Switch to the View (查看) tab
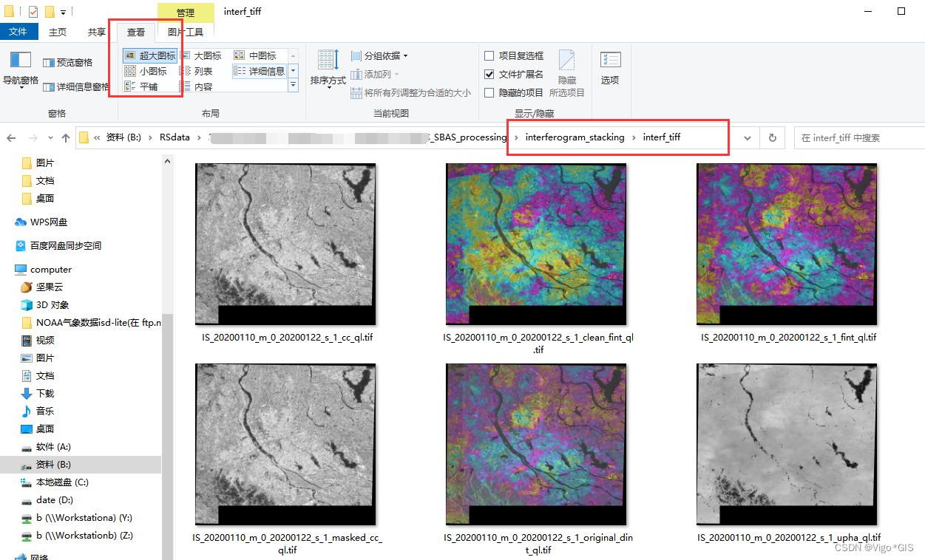This screenshot has width=925, height=560. (x=136, y=32)
